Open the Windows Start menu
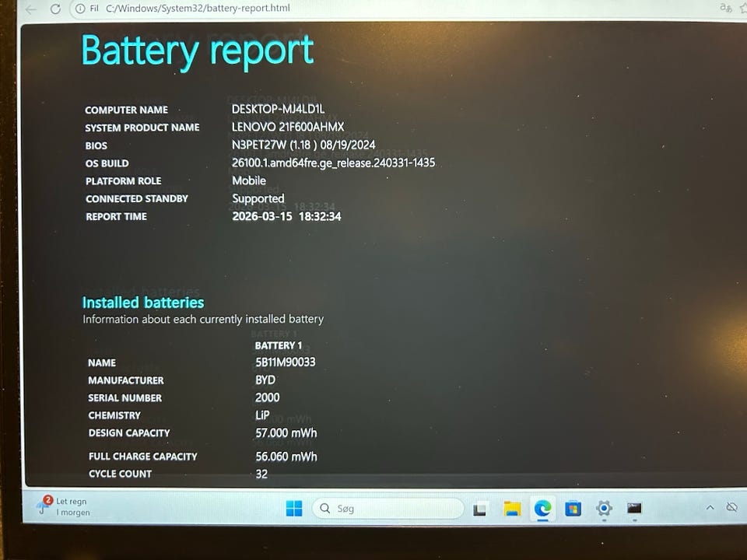The image size is (747, 560). tap(294, 508)
